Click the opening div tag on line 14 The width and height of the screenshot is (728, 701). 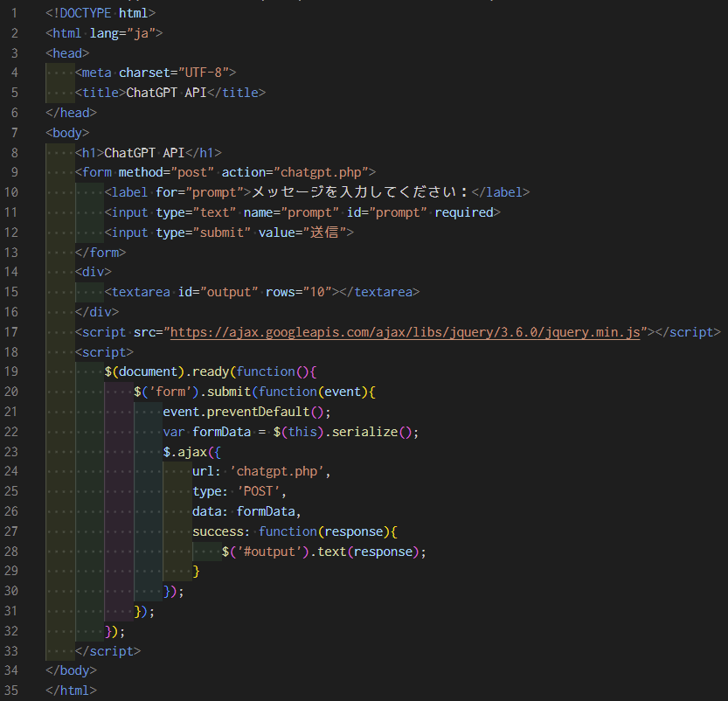93,272
